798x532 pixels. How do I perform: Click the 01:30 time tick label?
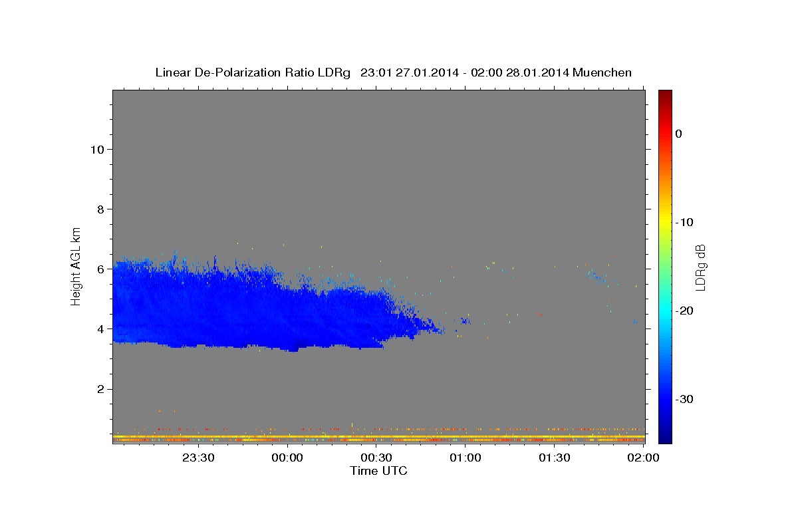pos(555,458)
